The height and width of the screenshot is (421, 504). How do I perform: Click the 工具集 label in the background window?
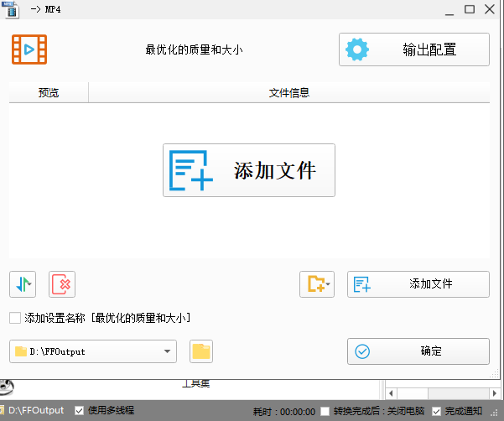[x=195, y=383]
